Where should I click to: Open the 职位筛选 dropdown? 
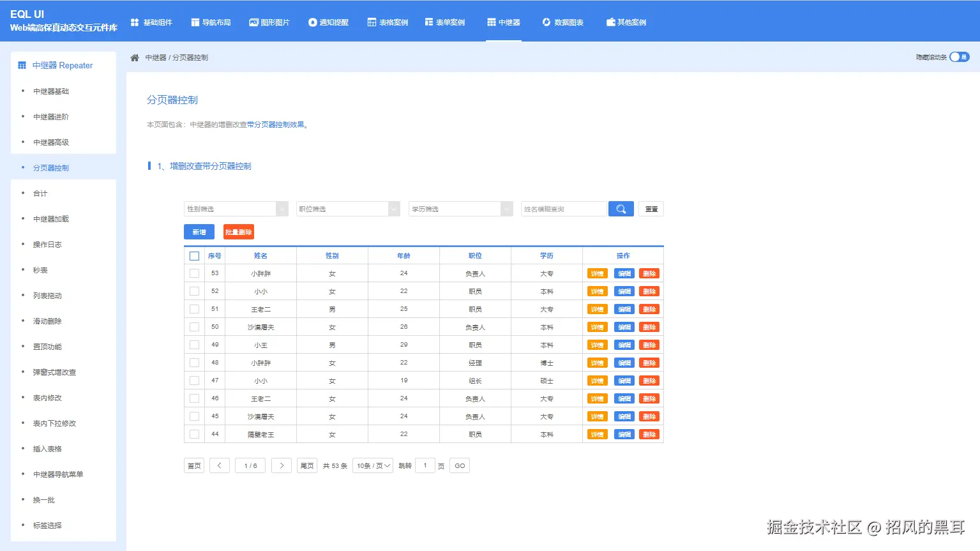(349, 209)
